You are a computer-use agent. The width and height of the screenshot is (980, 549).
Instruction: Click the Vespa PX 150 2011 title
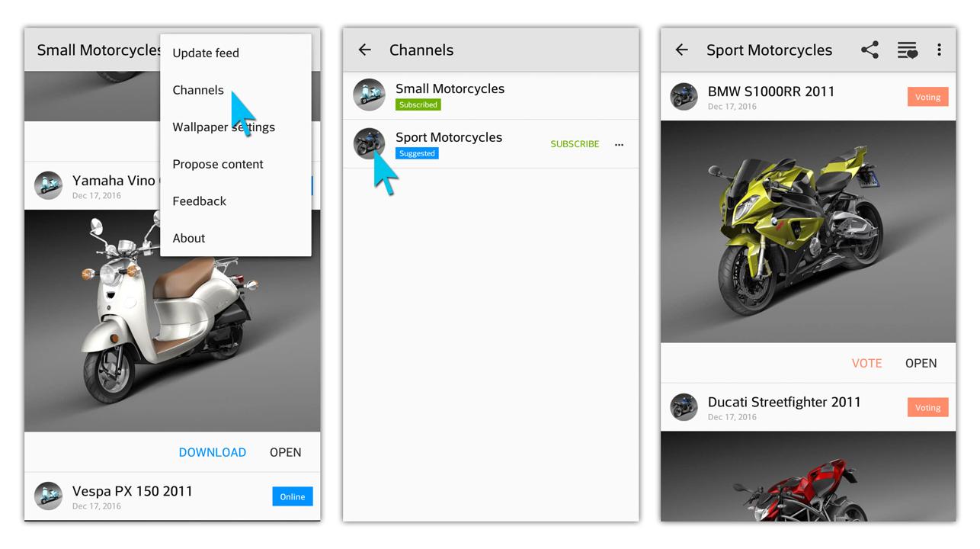[x=133, y=491]
